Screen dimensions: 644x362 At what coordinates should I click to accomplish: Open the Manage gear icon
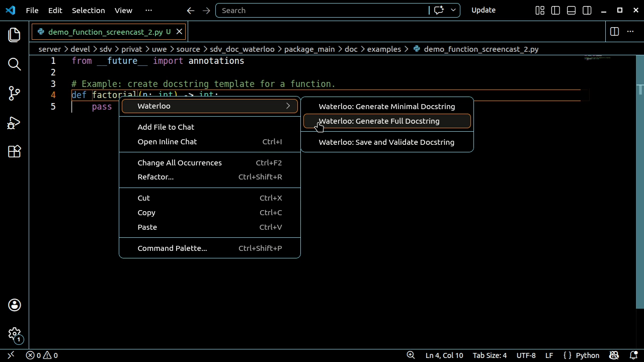coord(14,334)
